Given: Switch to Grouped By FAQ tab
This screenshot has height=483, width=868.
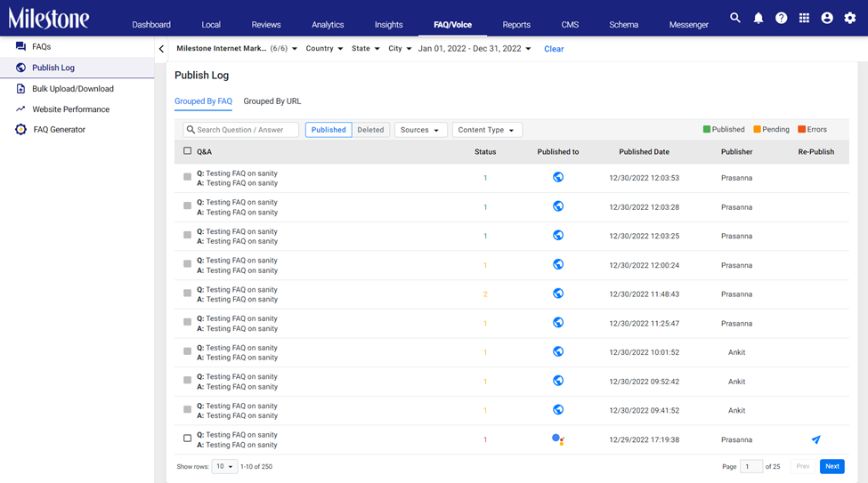Looking at the screenshot, I should coord(203,101).
